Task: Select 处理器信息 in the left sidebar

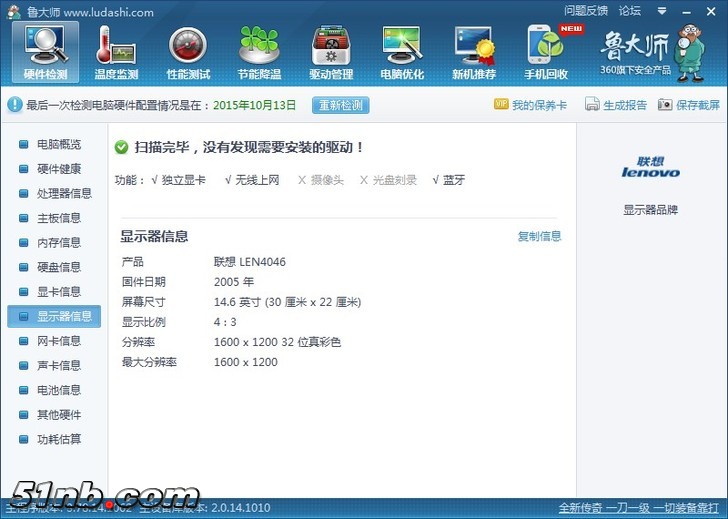Action: click(x=64, y=194)
